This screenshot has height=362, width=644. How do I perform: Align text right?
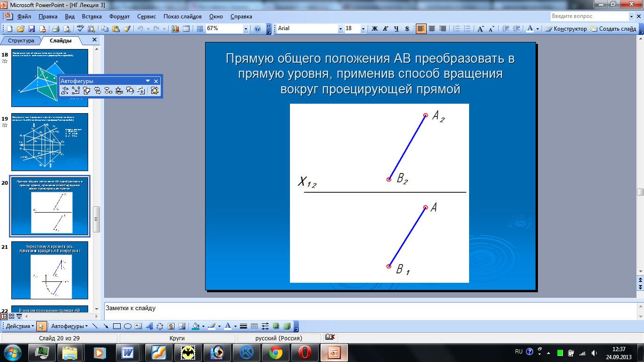[x=443, y=29]
